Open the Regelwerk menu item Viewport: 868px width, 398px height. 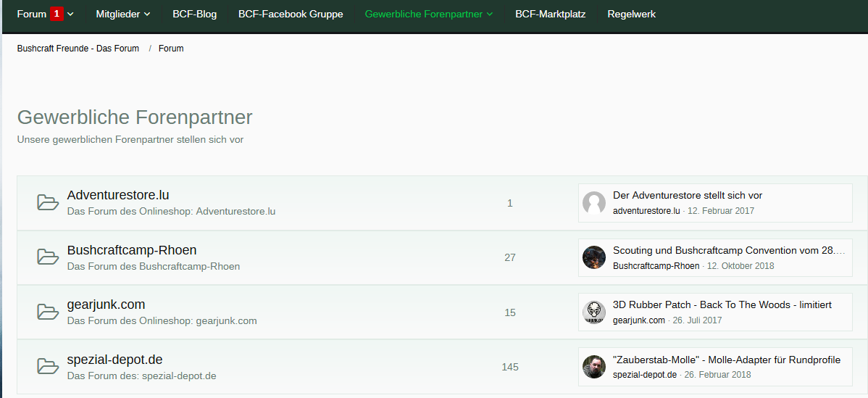pyautogui.click(x=631, y=14)
